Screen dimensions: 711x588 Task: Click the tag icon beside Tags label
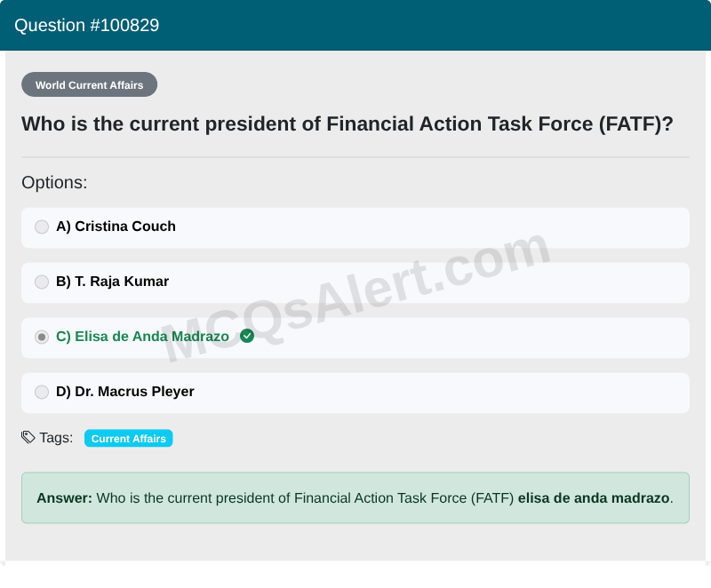28,437
